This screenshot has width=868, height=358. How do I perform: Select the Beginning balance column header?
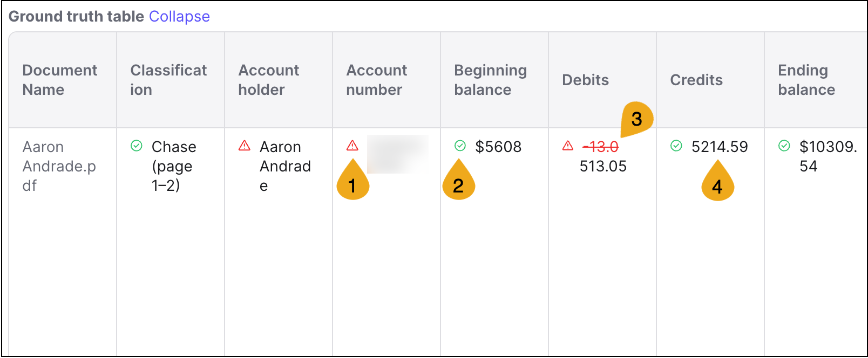point(490,80)
